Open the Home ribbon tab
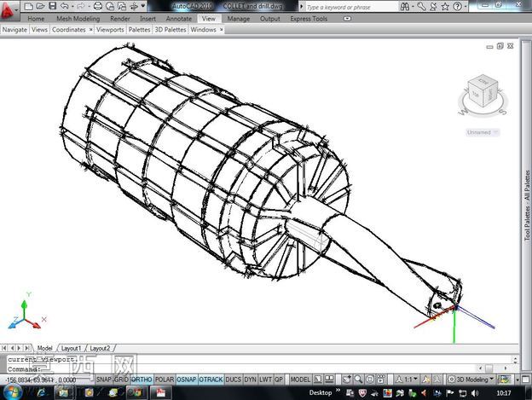This screenshot has height=400, width=532. point(36,19)
